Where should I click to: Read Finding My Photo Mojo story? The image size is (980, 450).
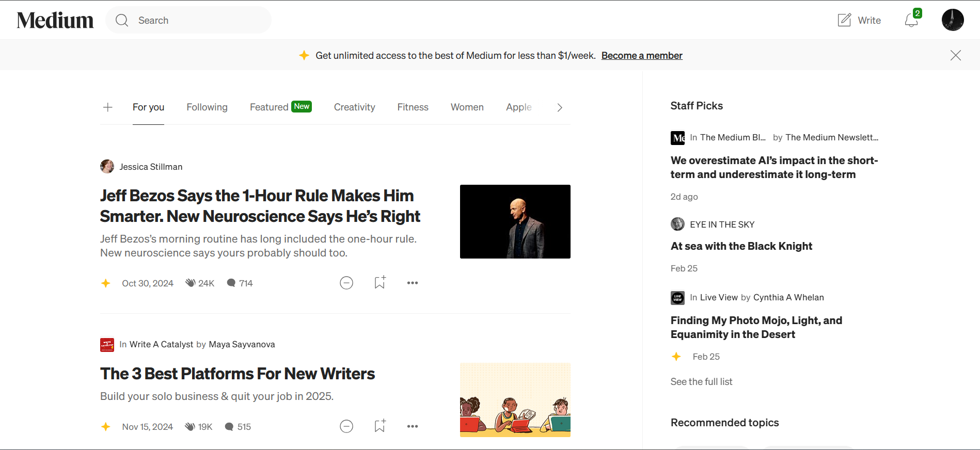click(756, 327)
